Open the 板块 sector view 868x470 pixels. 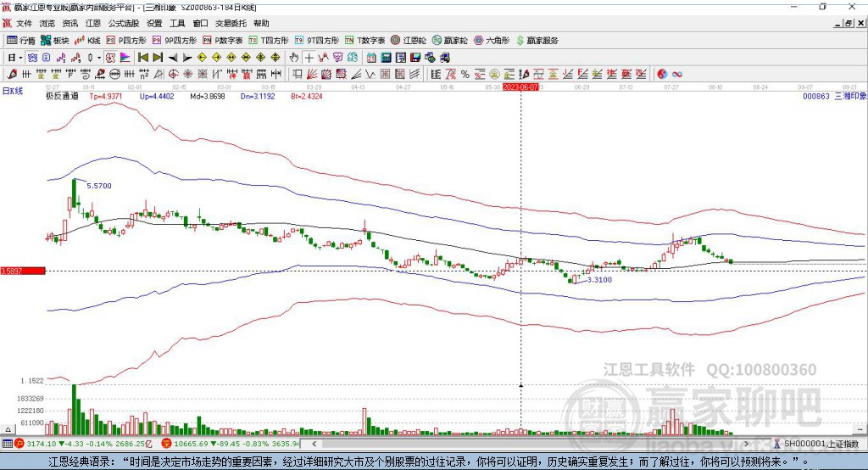click(x=54, y=41)
